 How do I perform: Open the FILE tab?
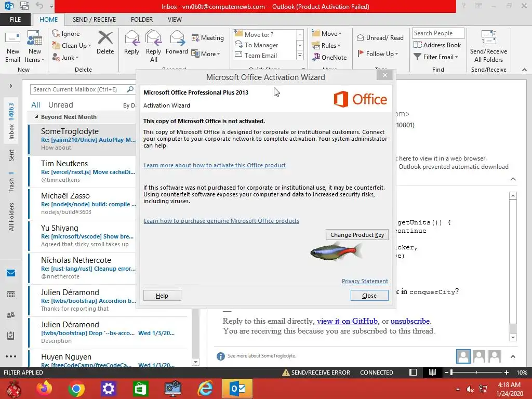[15, 19]
